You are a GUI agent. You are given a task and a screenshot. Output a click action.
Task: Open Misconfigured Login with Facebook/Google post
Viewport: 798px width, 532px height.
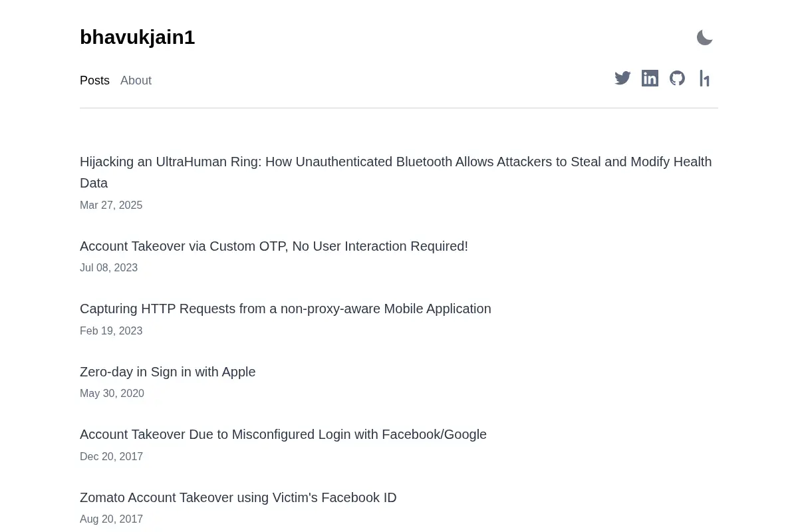(283, 434)
